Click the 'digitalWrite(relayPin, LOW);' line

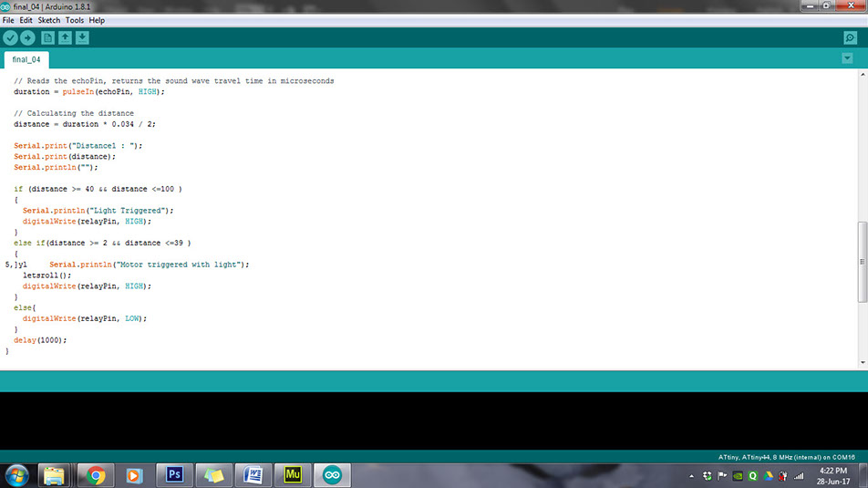(x=85, y=318)
